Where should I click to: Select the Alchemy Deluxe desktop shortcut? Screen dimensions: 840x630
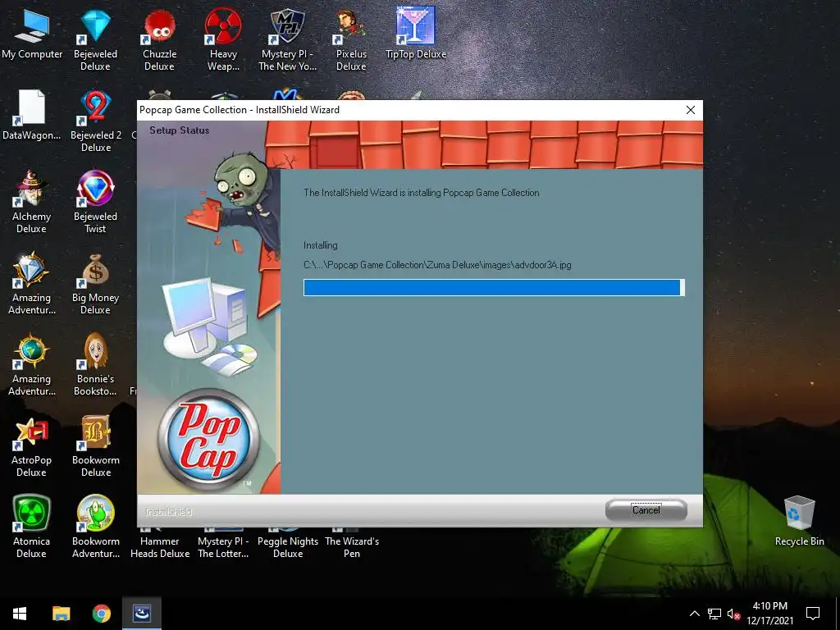coord(31,203)
